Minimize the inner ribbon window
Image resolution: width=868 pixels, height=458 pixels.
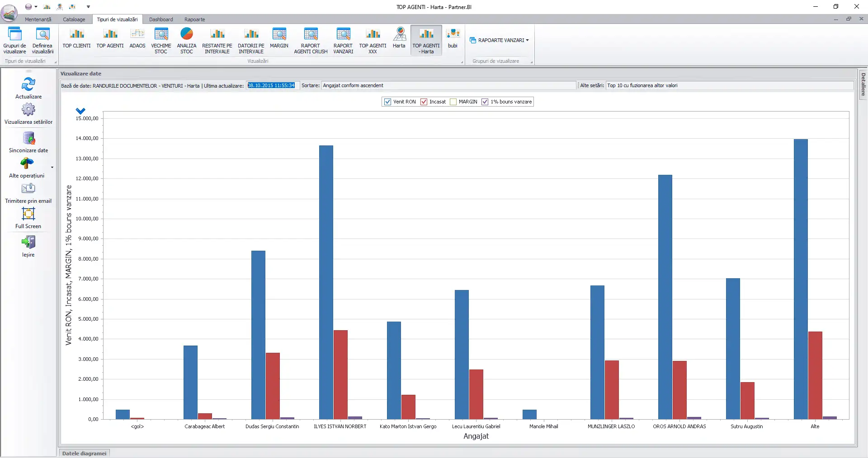836,19
